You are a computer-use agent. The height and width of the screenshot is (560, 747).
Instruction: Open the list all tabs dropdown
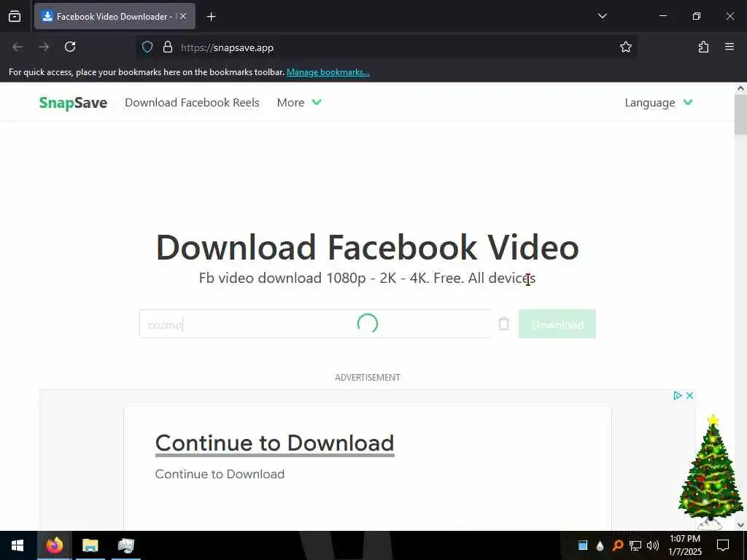pyautogui.click(x=602, y=16)
